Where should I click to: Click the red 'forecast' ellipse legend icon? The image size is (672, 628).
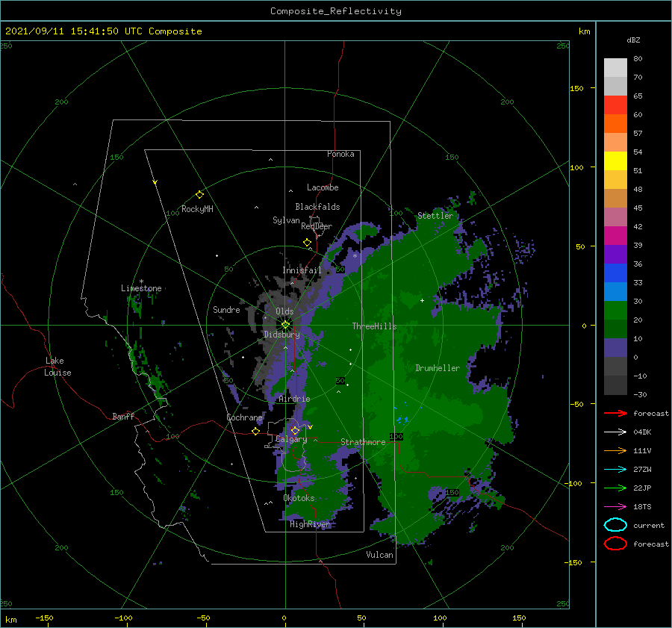[x=615, y=544]
